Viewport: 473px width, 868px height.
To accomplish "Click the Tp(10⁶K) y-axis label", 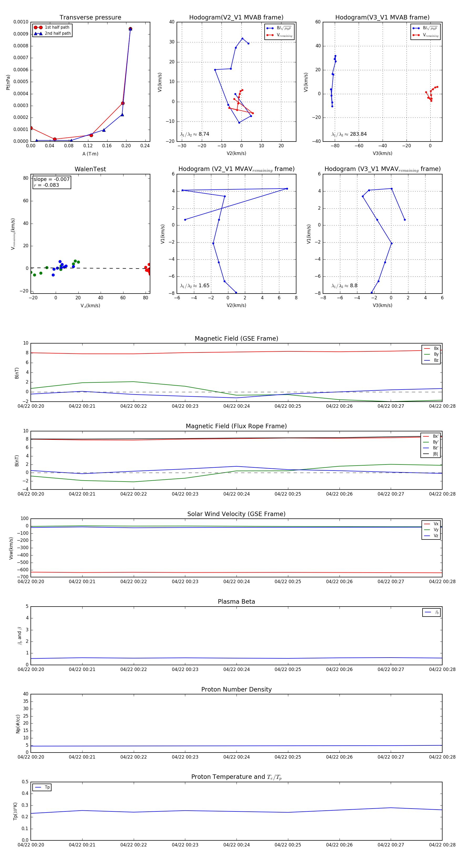I will tap(15, 811).
